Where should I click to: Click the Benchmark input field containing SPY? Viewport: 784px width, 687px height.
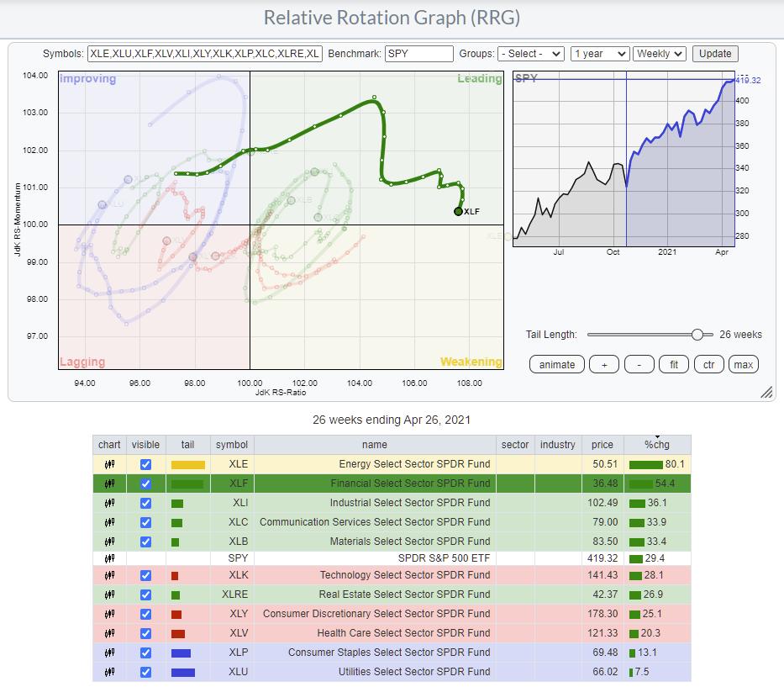[418, 54]
